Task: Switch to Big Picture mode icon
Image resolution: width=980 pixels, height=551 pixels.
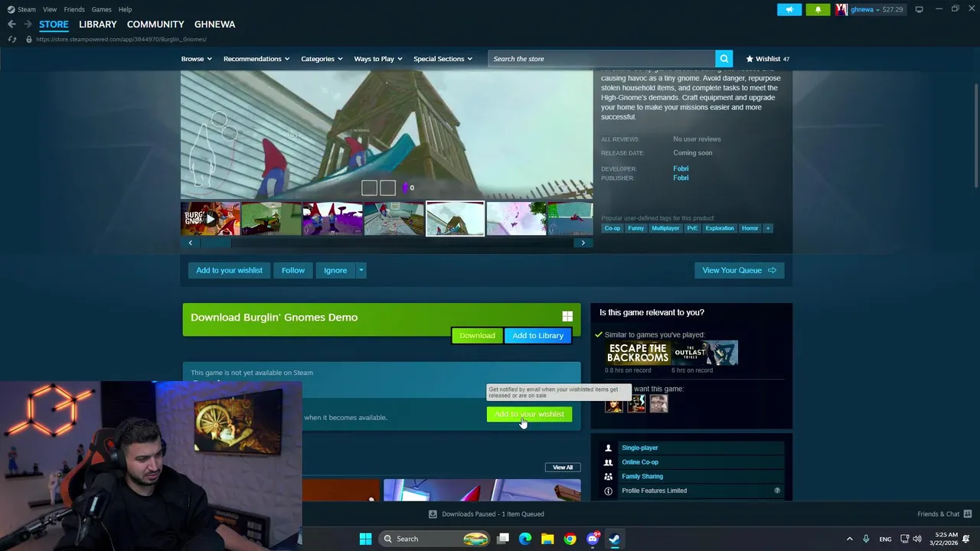Action: [x=919, y=9]
